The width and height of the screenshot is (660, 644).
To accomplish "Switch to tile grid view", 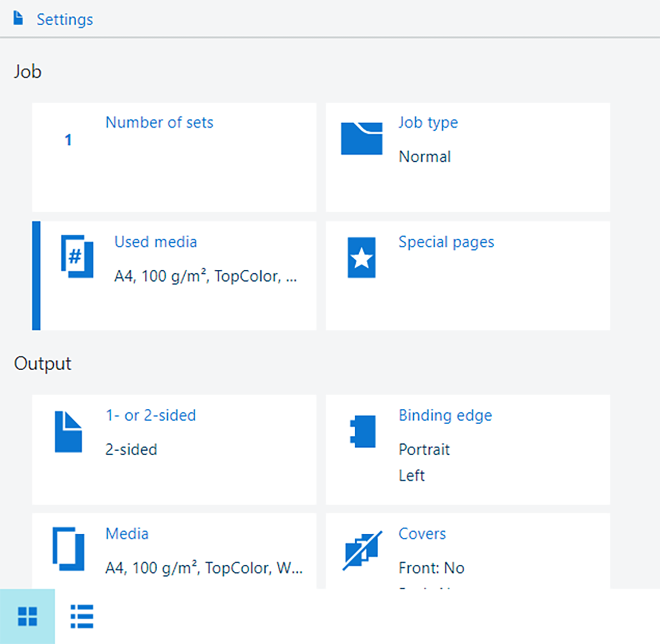I will point(28,616).
